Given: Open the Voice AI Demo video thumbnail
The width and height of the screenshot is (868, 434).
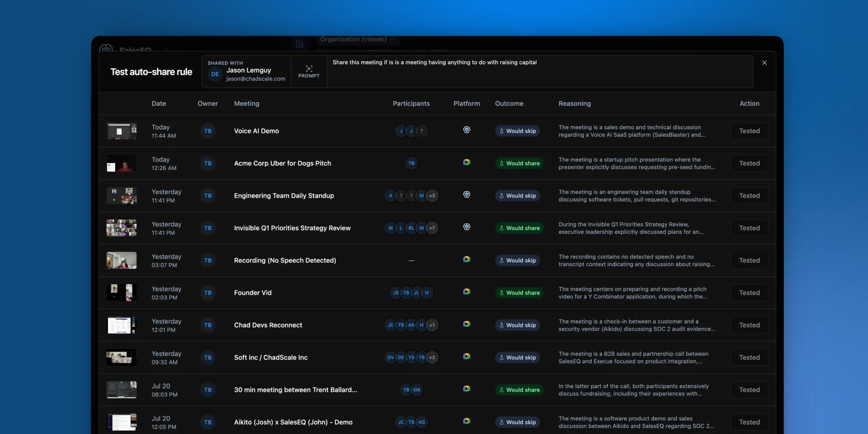Looking at the screenshot, I should tap(122, 131).
